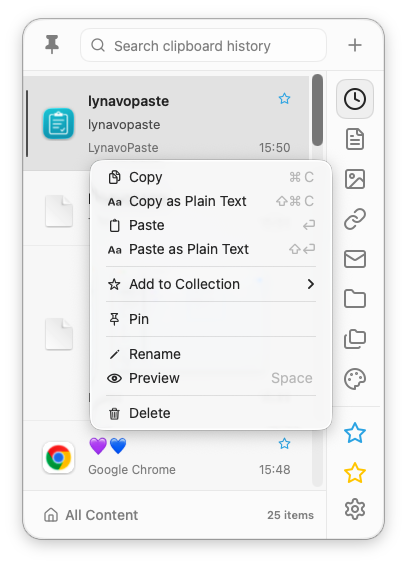Filter by files folder icon
407x566 pixels.
click(x=355, y=299)
